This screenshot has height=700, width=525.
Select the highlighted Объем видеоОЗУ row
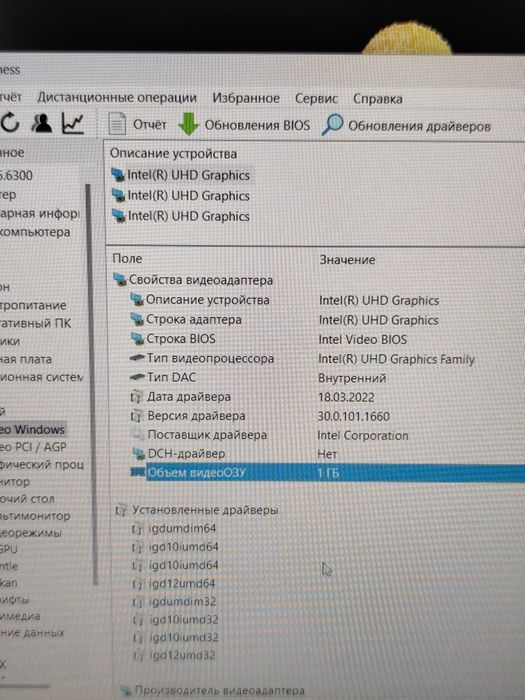[327, 472]
